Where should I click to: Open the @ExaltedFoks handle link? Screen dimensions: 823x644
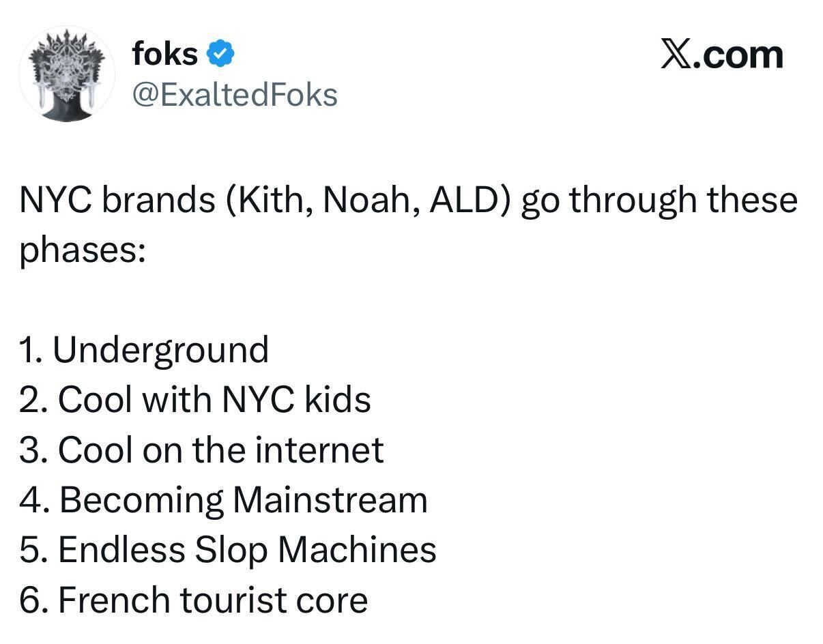pos(234,95)
